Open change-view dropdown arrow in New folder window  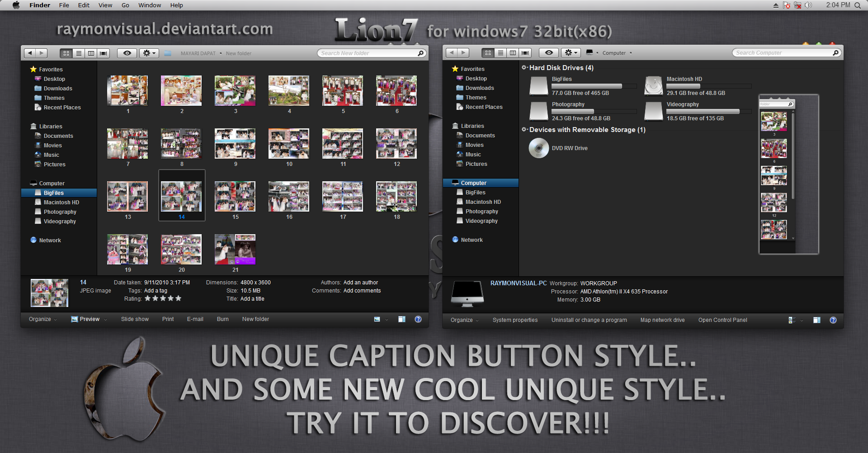point(387,320)
